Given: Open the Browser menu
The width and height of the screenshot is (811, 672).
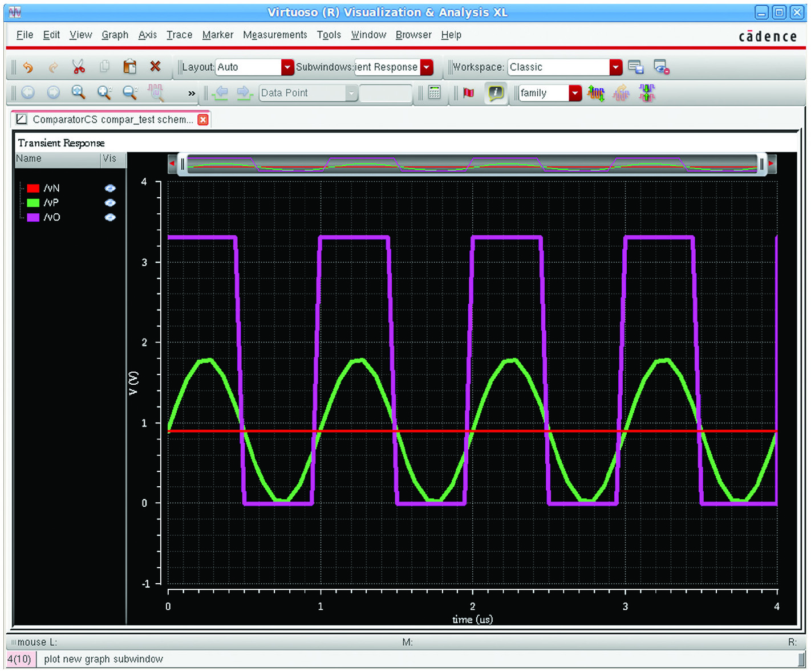Looking at the screenshot, I should (x=413, y=35).
